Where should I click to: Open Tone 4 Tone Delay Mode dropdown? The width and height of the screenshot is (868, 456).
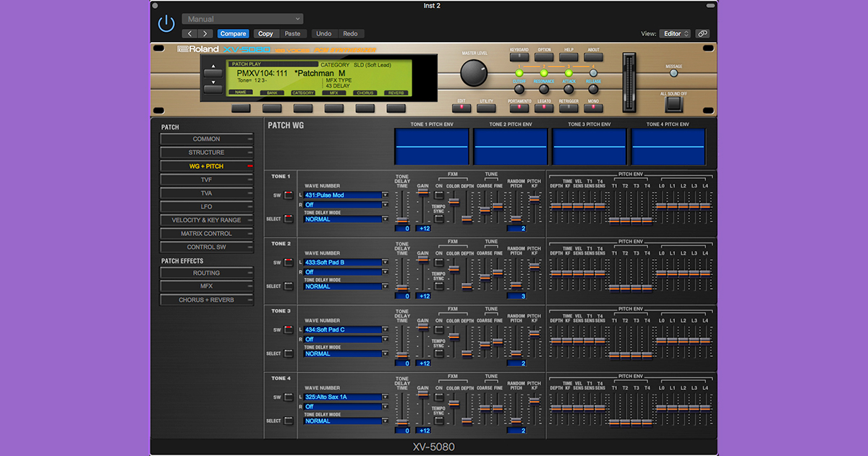[346, 421]
